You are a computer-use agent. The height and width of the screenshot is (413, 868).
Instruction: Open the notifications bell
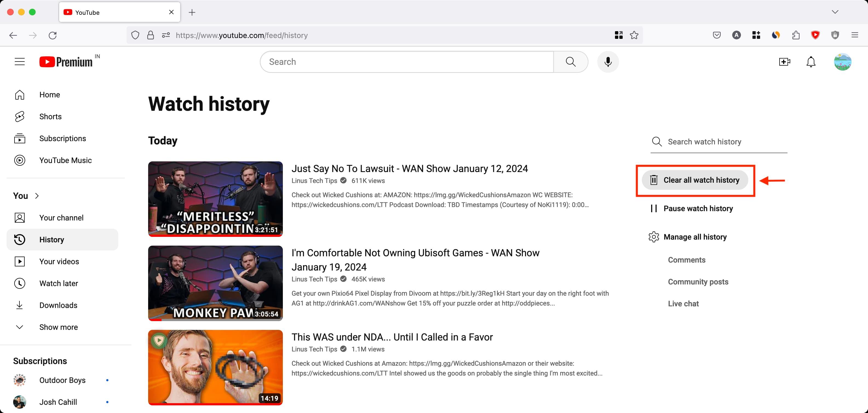pos(811,62)
